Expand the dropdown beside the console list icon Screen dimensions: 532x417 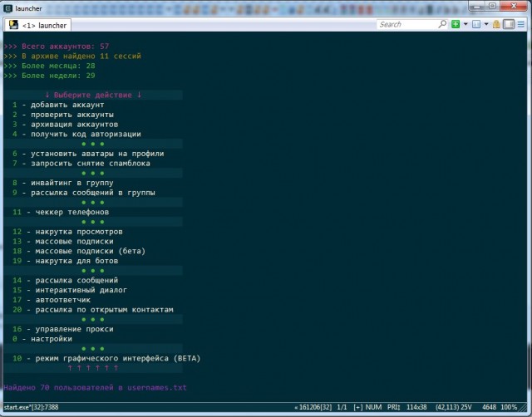pyautogui.click(x=486, y=24)
